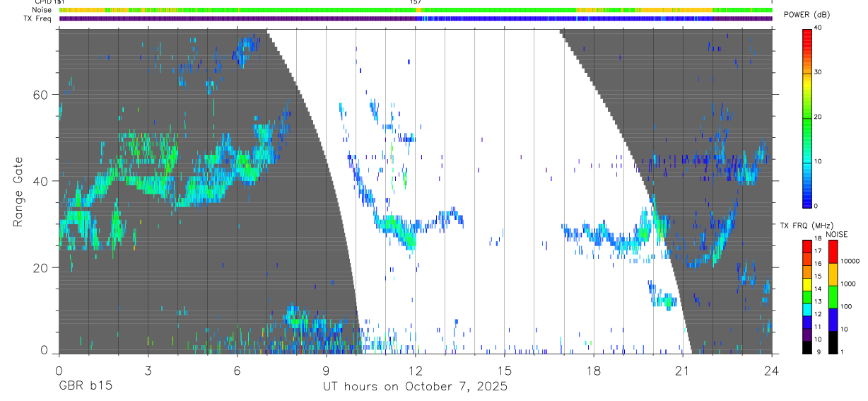Click the 10000 noise scale label

pos(850,262)
